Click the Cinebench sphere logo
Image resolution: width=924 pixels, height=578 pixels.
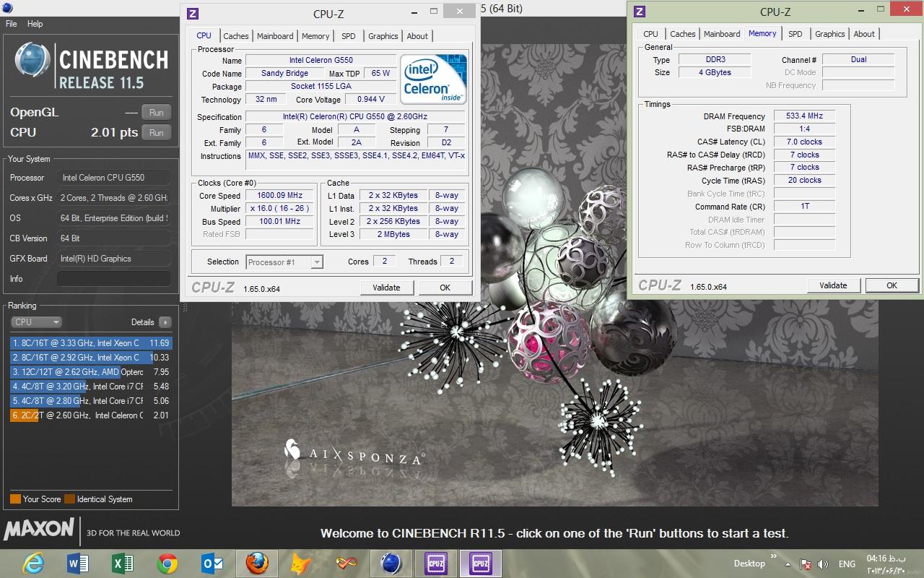[33, 61]
